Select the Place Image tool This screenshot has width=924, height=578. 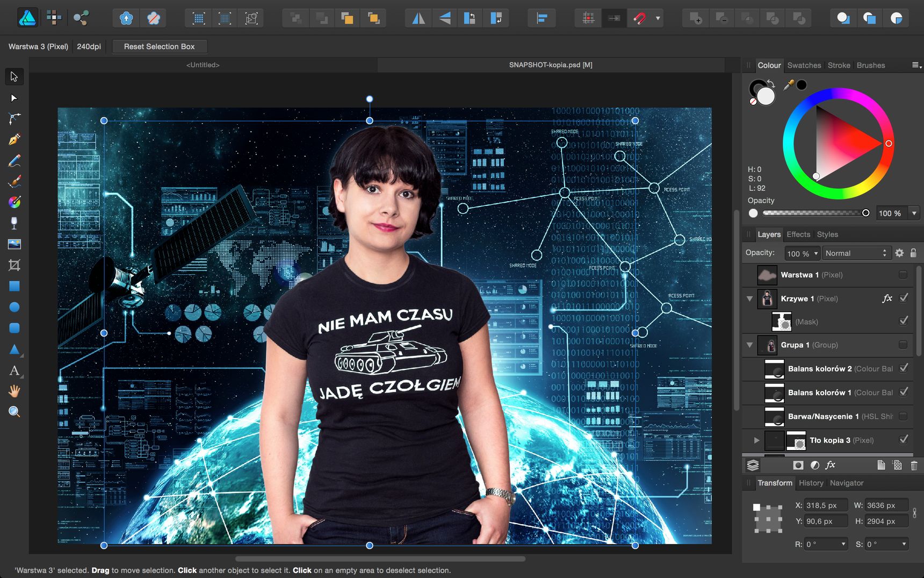(x=14, y=244)
